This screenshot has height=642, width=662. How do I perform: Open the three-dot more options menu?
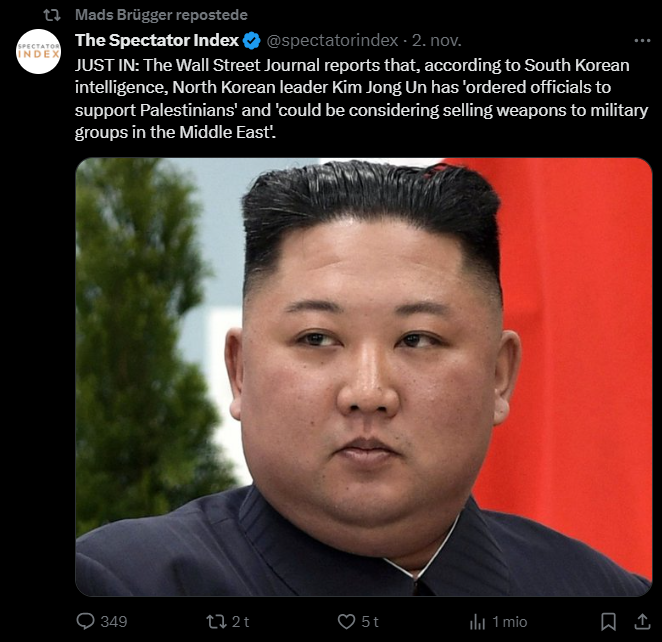pyautogui.click(x=642, y=41)
